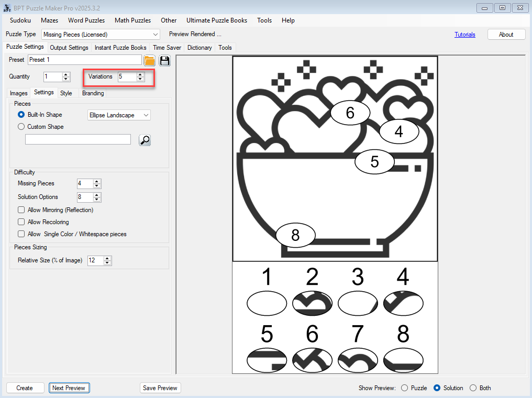Enable Allow Mirroring (Reflection) checkbox
Image resolution: width=532 pixels, height=398 pixels.
[x=21, y=210]
